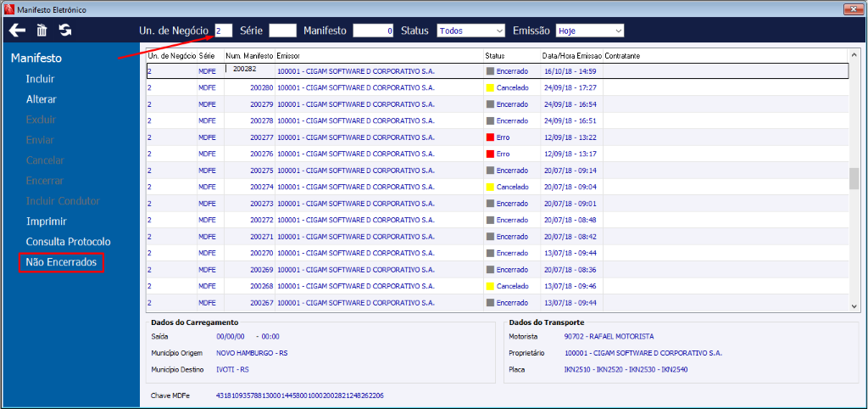Viewport: 868px width, 409px height.
Task: Select manifest number 200275 row
Action: tap(497, 171)
